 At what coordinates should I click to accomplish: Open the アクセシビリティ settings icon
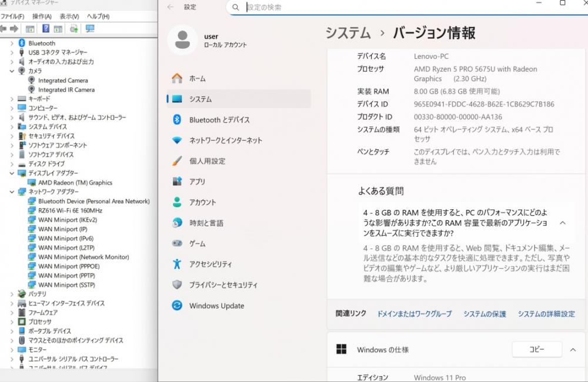pos(177,264)
